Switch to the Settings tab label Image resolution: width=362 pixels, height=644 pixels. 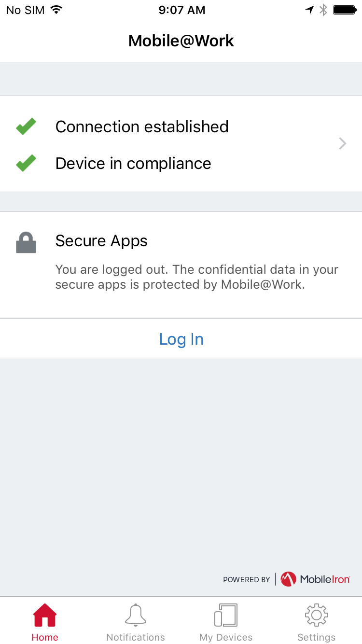[x=317, y=637]
